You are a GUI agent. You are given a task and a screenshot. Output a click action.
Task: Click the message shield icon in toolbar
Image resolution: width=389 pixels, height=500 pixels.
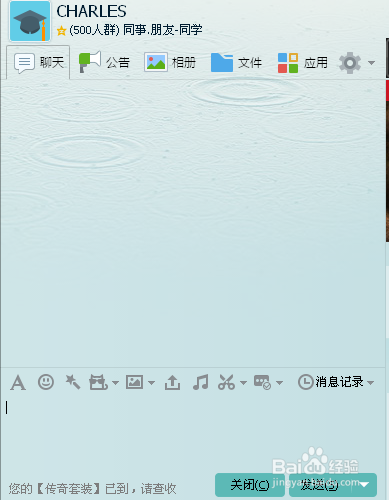(262, 382)
